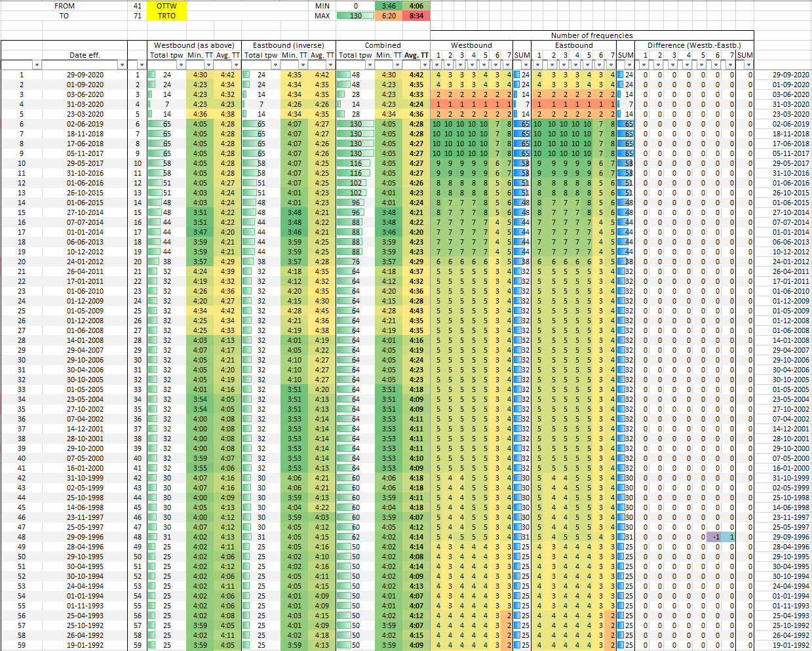The height and width of the screenshot is (651, 812).
Task: Select the yellow OTTW origin cell
Action: click(x=166, y=6)
